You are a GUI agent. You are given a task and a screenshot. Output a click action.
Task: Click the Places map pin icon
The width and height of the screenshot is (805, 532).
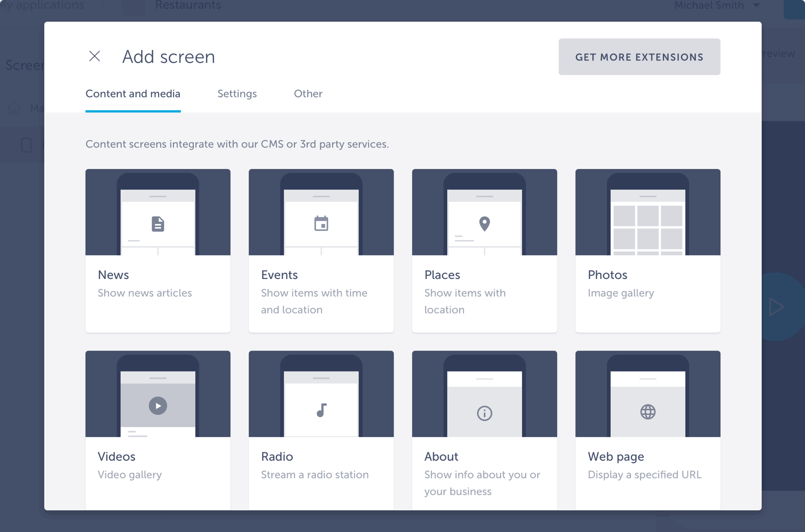pos(484,224)
